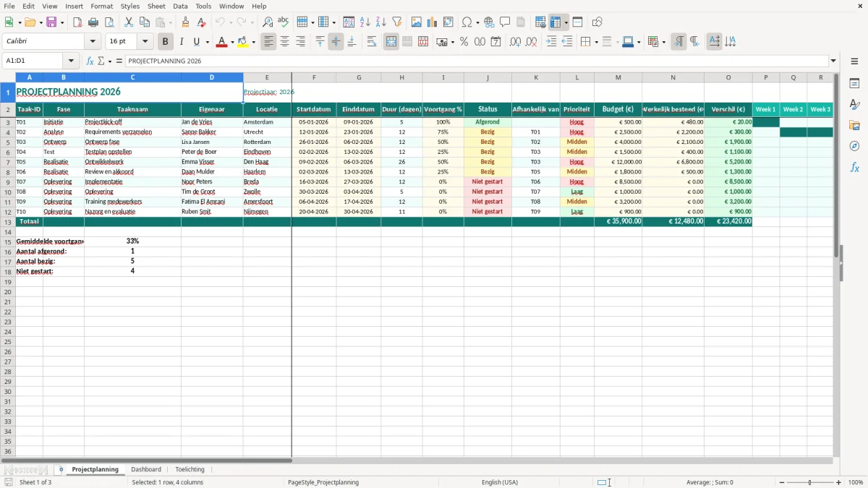Open the Styles menu
The height and width of the screenshot is (488, 868).
click(130, 6)
